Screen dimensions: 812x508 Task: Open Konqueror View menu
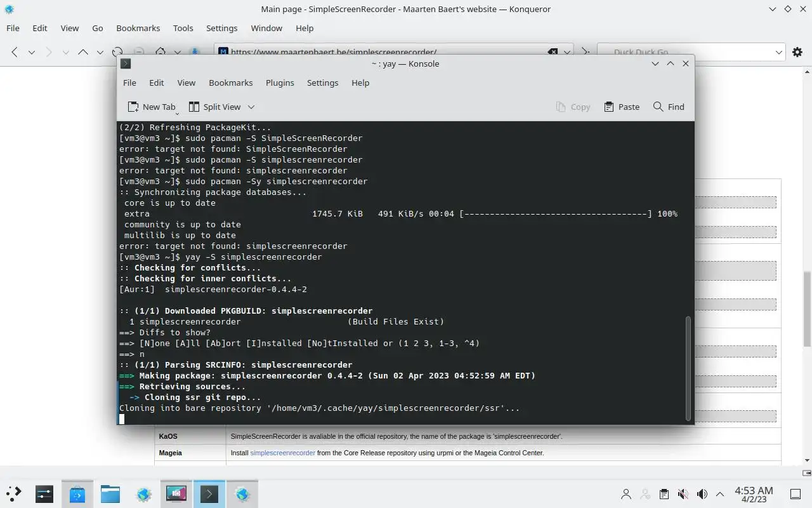(70, 28)
